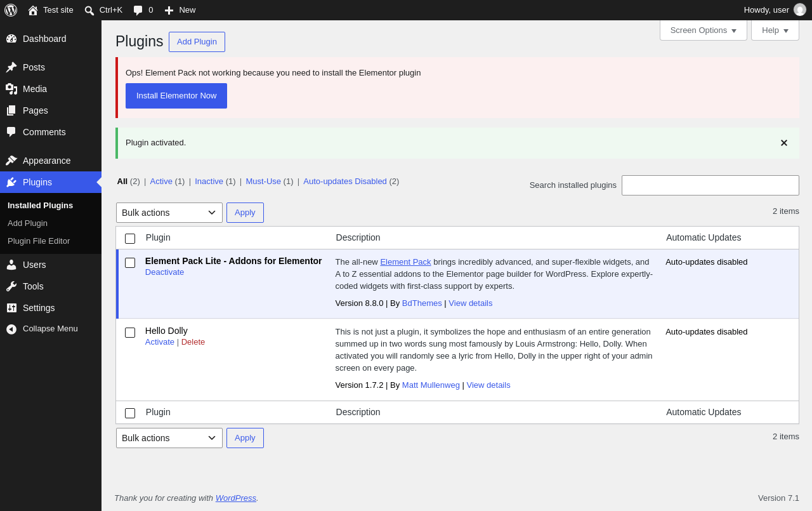Deactivate Element Pack Lite plugin

164,272
